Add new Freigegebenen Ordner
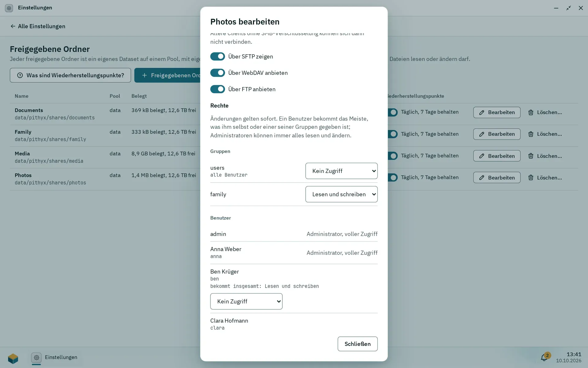The image size is (588, 368). tap(168, 75)
